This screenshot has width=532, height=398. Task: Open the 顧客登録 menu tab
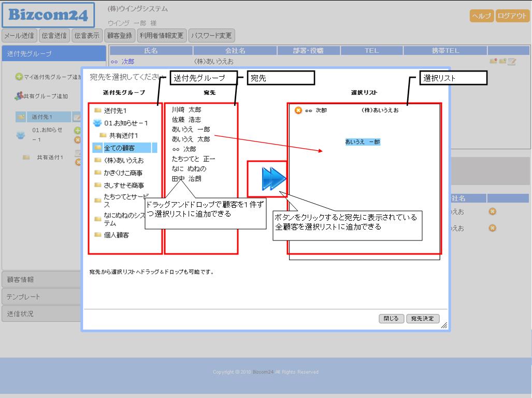[119, 36]
